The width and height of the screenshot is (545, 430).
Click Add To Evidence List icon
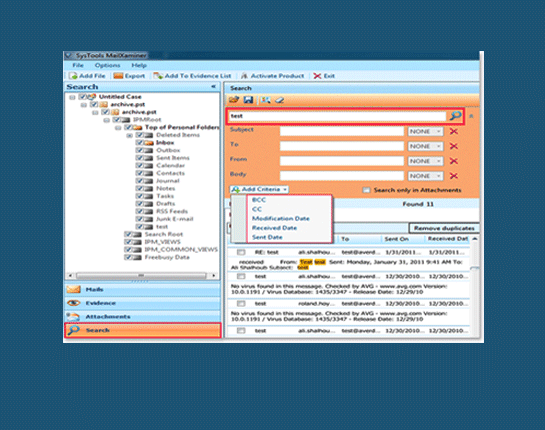pos(158,76)
